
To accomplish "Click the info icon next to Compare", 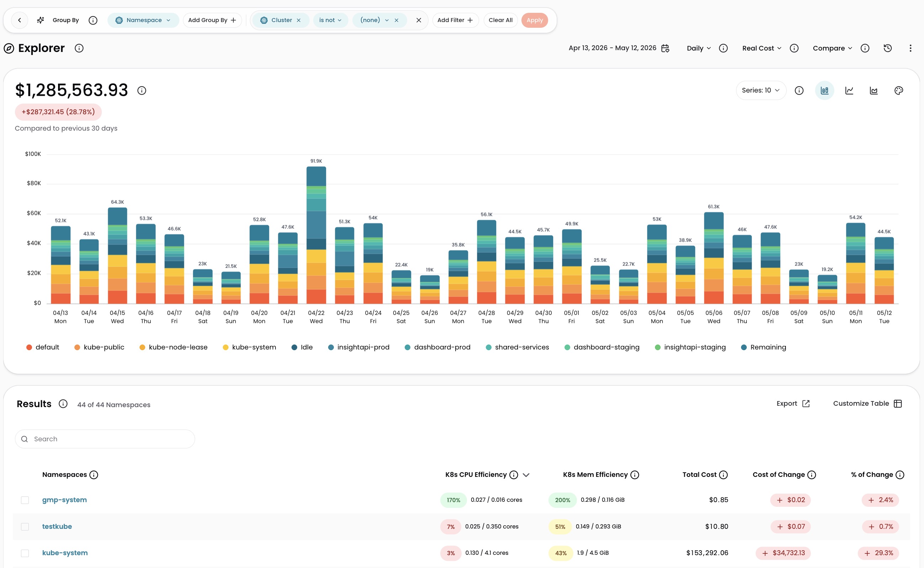I will point(865,48).
